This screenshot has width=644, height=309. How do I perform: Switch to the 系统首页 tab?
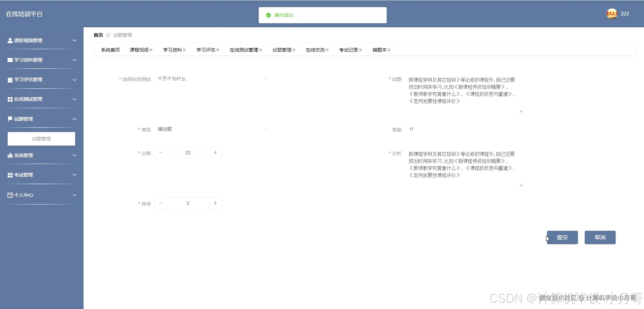110,50
